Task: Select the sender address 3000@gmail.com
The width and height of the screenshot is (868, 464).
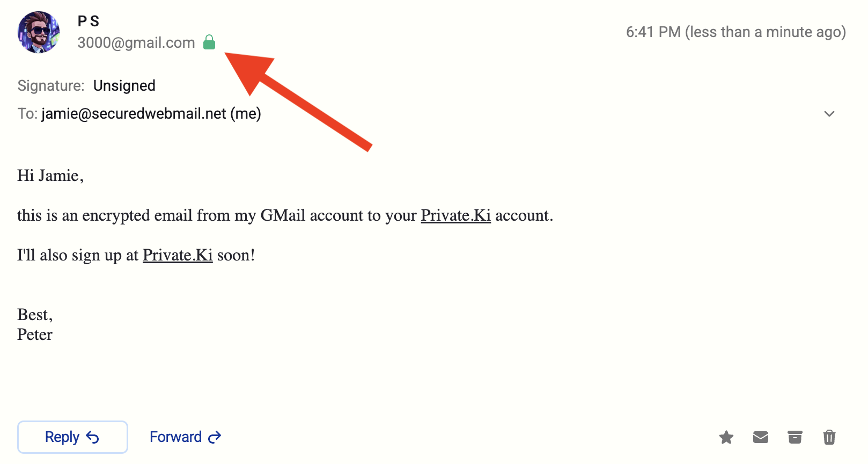Action: point(136,42)
